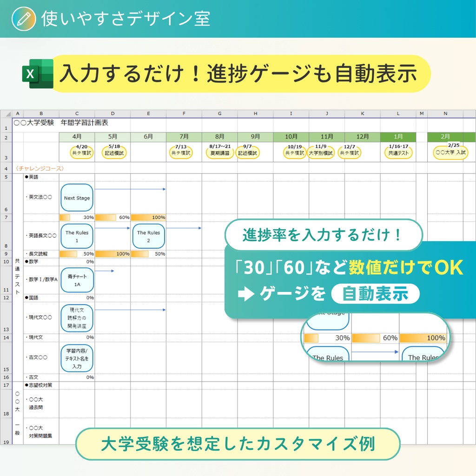Click the 0% cell in the 古文 row

pos(77,377)
